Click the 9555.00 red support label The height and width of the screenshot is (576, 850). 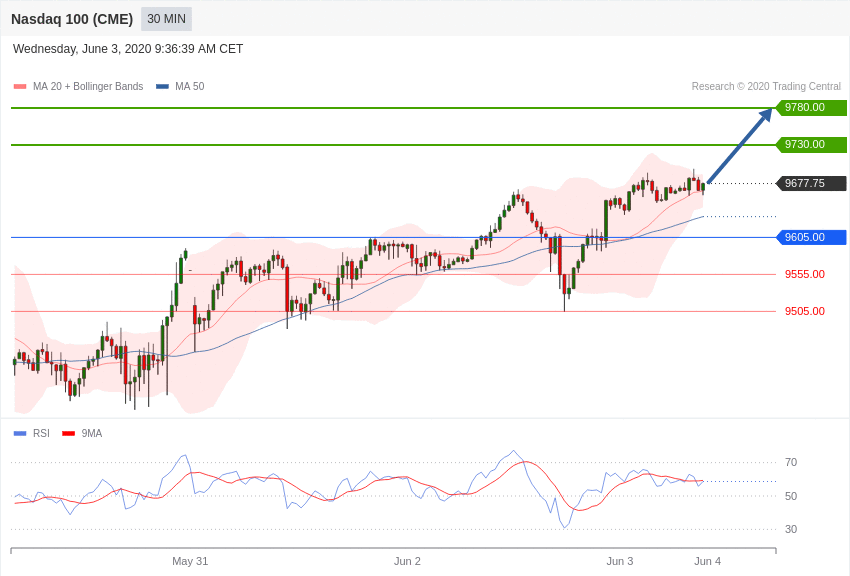804,274
